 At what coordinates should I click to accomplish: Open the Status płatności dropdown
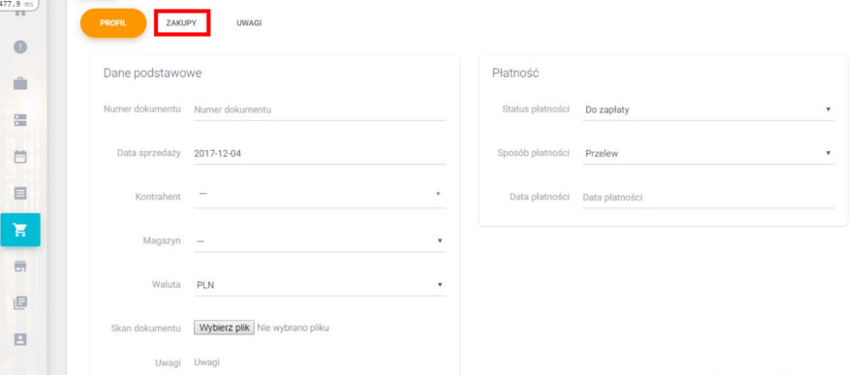tap(708, 109)
